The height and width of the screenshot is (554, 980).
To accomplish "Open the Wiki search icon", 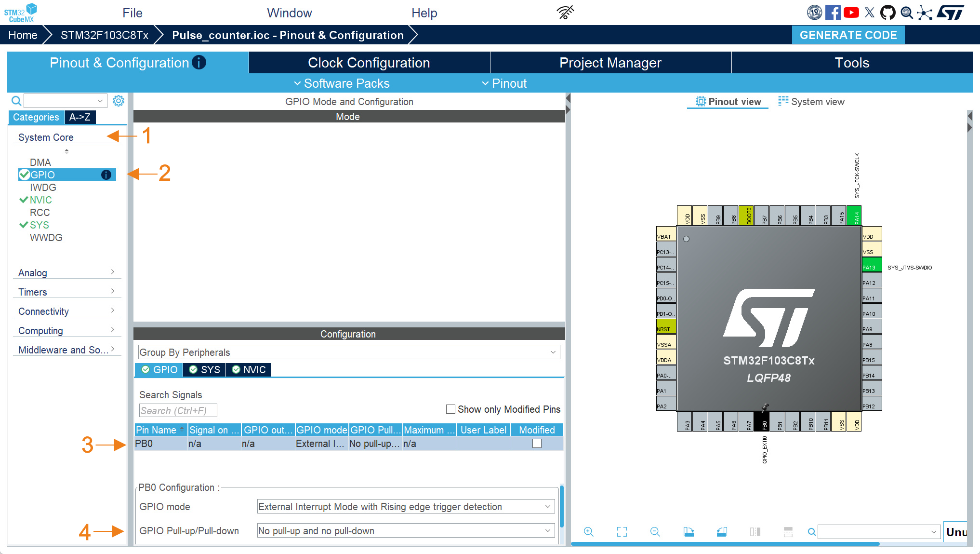I will (x=906, y=13).
